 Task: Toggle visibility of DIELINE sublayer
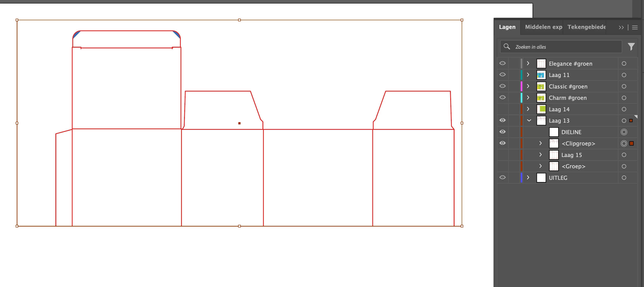[x=503, y=132]
